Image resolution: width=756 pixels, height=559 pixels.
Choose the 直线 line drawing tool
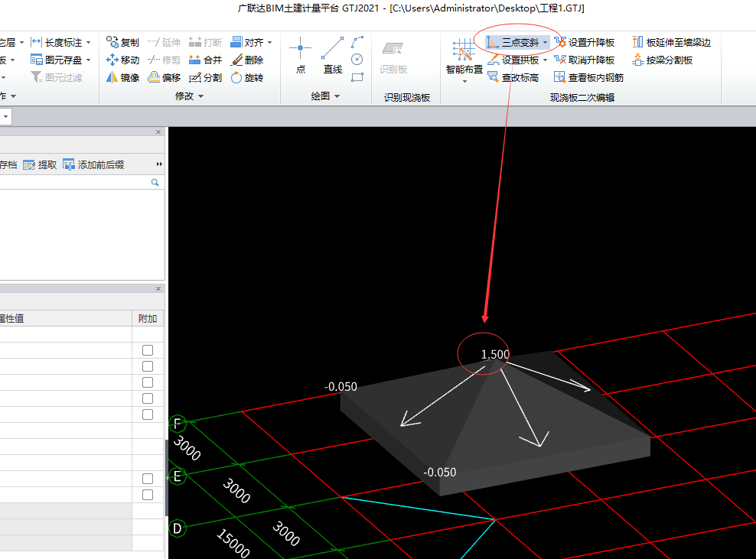pos(333,55)
